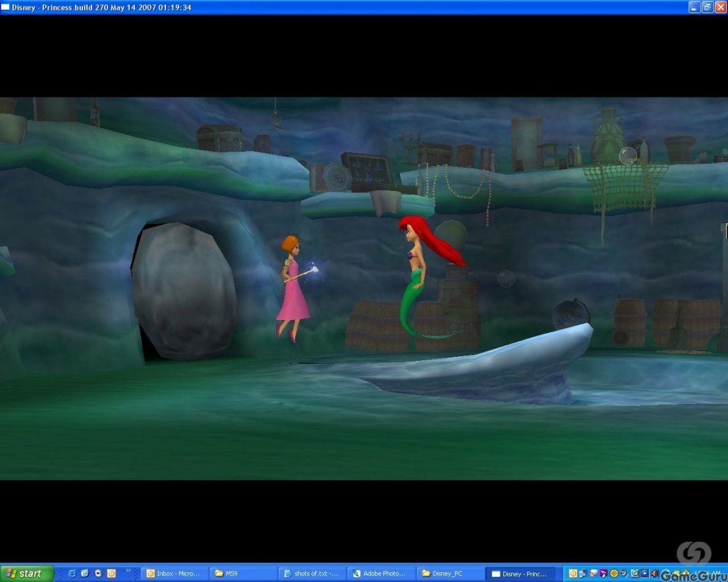Viewport: 728px width, 582px height.
Task: Launch Internet Explorer from quick launch
Action: click(x=72, y=573)
